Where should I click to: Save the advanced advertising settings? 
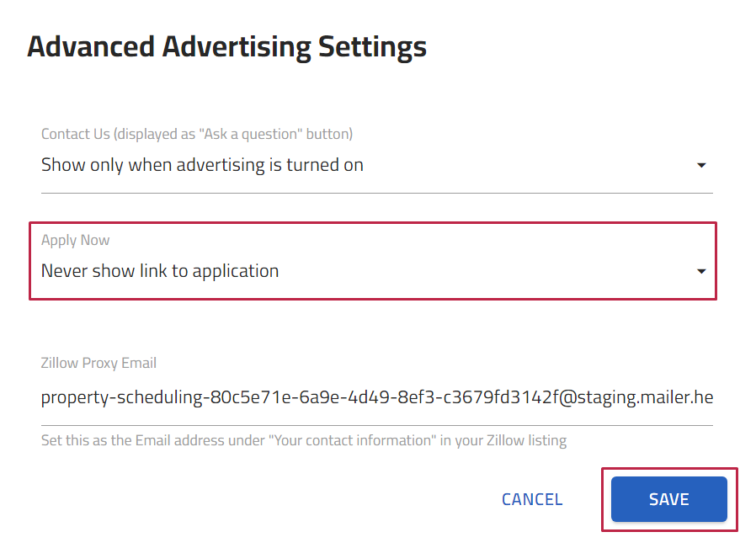click(x=668, y=499)
